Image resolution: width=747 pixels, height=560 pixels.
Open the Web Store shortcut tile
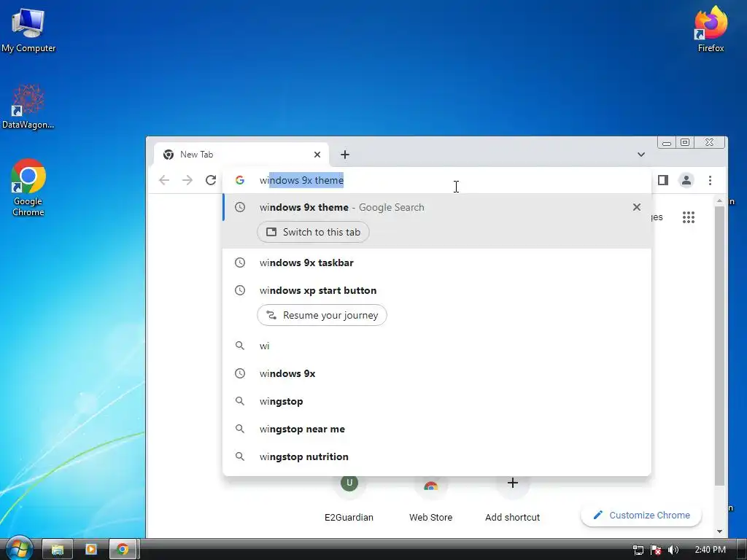[430, 497]
